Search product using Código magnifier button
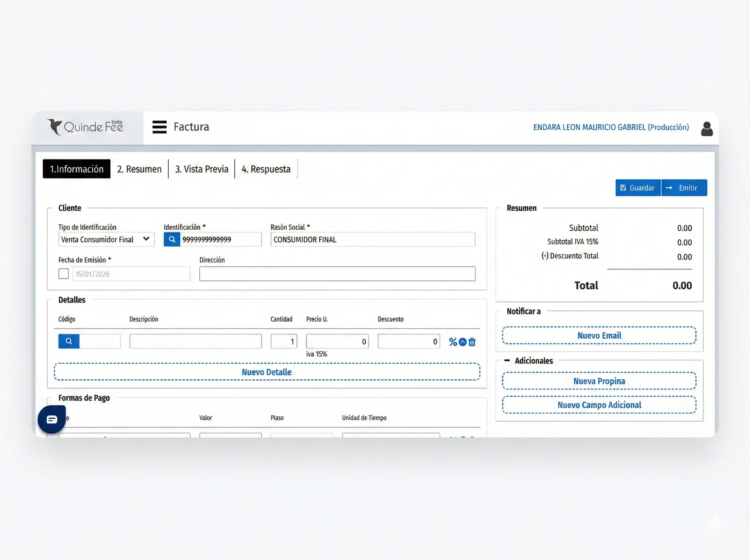 (x=69, y=341)
